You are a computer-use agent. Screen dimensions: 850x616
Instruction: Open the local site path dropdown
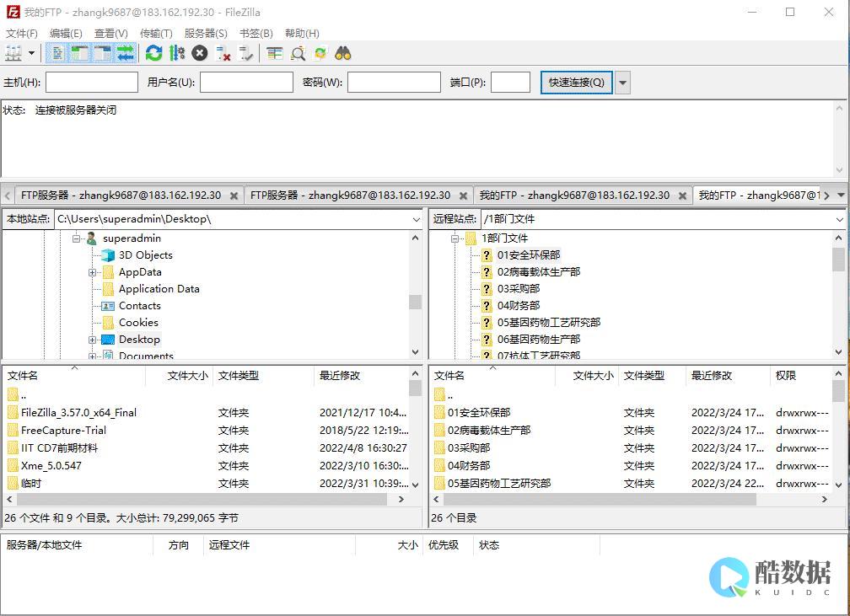[x=416, y=219]
